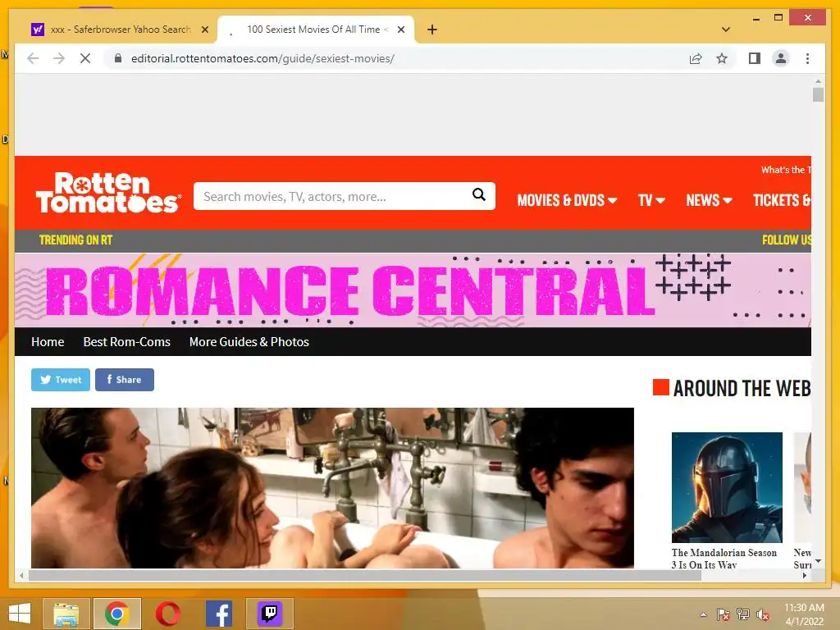Expand the Movies & DVDs menu
The height and width of the screenshot is (630, 840).
tap(567, 200)
